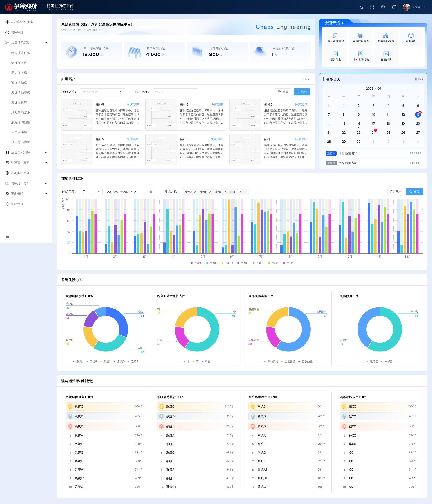
Task: Toggle 未修复 legend in repair chart
Action: click(x=387, y=362)
